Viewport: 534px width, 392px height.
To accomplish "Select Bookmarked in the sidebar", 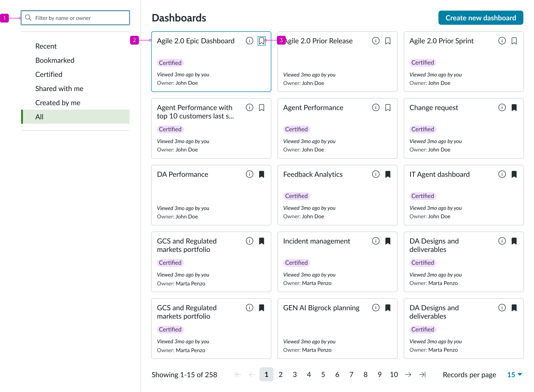I will click(x=55, y=60).
